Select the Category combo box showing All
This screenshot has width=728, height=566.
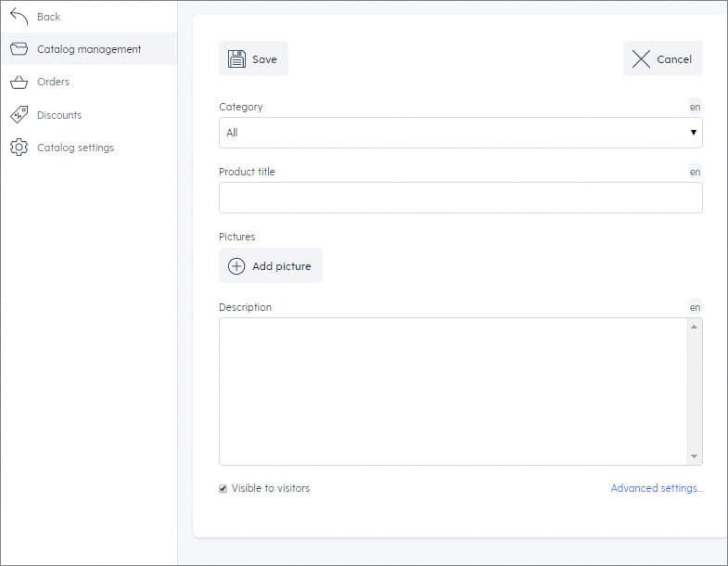(461, 133)
